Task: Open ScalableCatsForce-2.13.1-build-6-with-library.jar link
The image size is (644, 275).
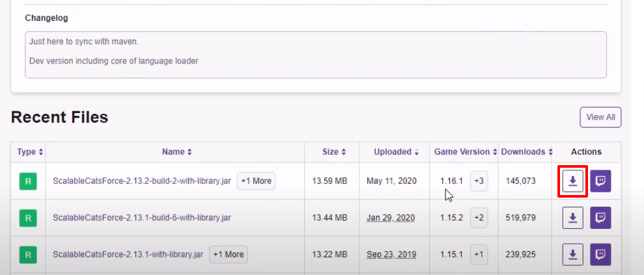Action: click(x=142, y=218)
